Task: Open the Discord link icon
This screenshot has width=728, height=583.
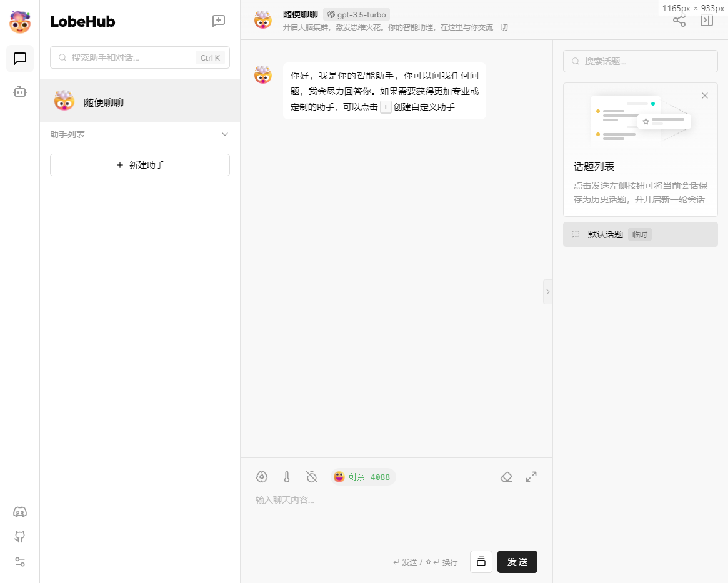Action: point(20,512)
